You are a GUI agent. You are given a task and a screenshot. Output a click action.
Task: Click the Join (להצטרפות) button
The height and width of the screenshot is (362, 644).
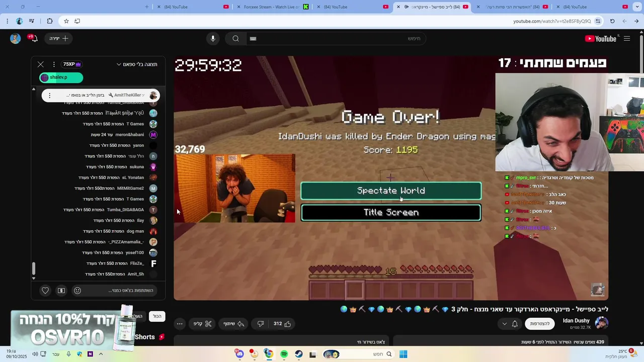pos(540,324)
